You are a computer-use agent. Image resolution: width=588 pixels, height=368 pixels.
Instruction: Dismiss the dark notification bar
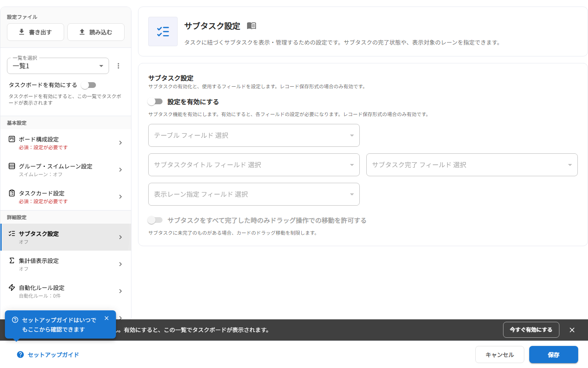(x=572, y=330)
